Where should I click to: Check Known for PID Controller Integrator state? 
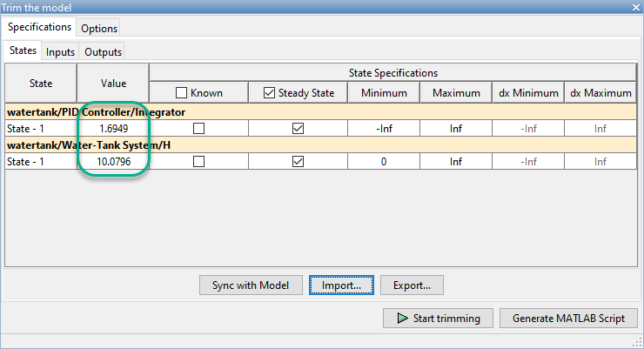point(199,128)
